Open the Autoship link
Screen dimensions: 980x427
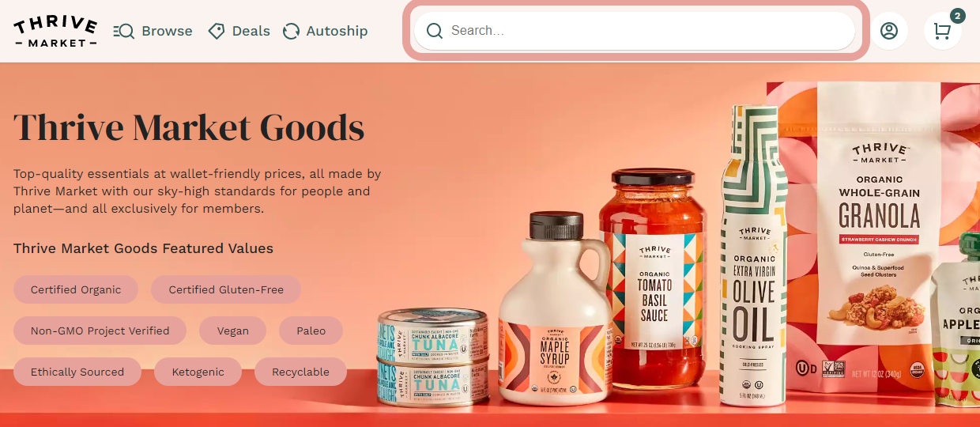coord(326,31)
